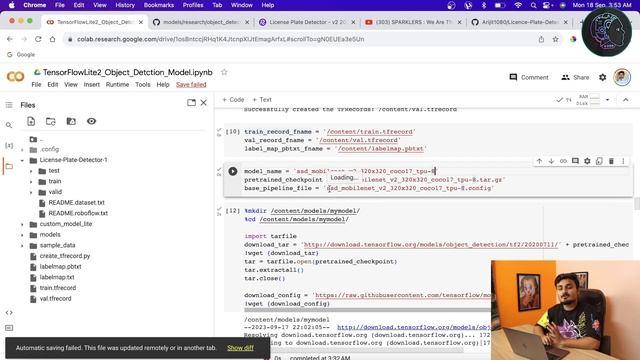Open cell editor settings gear
The image size is (640, 360).
[587, 161]
